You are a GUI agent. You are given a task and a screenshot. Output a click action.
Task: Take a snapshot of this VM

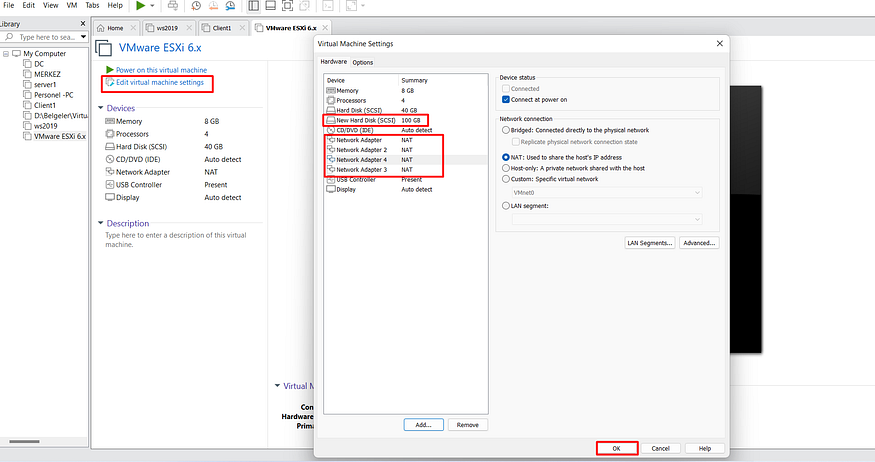196,6
